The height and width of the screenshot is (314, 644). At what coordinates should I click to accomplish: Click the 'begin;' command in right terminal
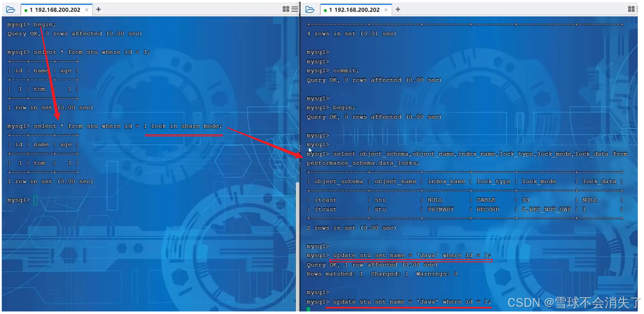point(344,107)
